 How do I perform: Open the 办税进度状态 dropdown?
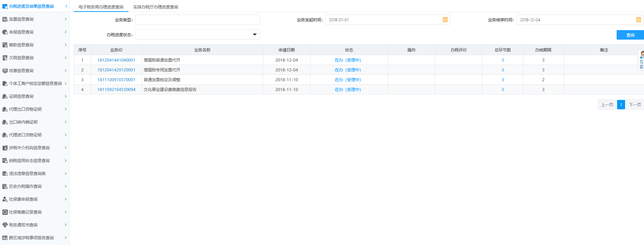[254, 35]
